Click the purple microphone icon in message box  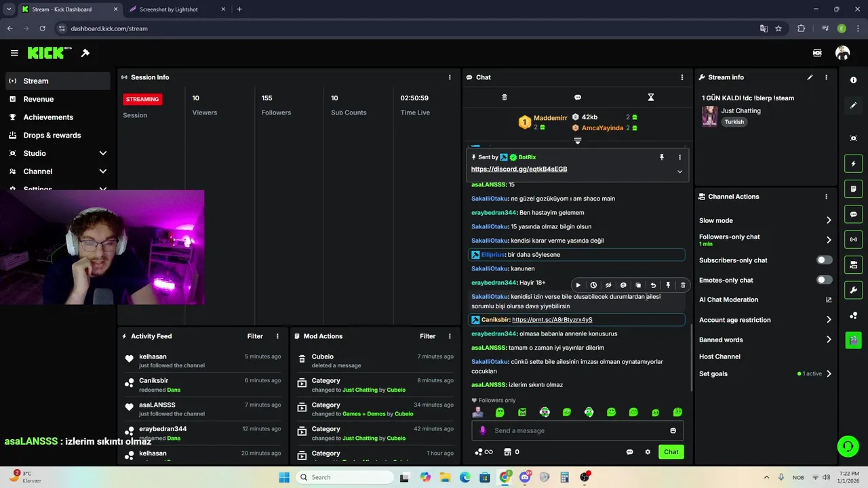tap(483, 430)
